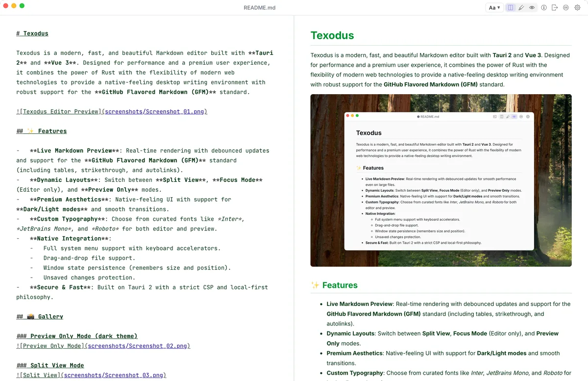Click the '## ✨ Features' line in editor
Image resolution: width=588 pixels, height=381 pixels.
tap(42, 131)
